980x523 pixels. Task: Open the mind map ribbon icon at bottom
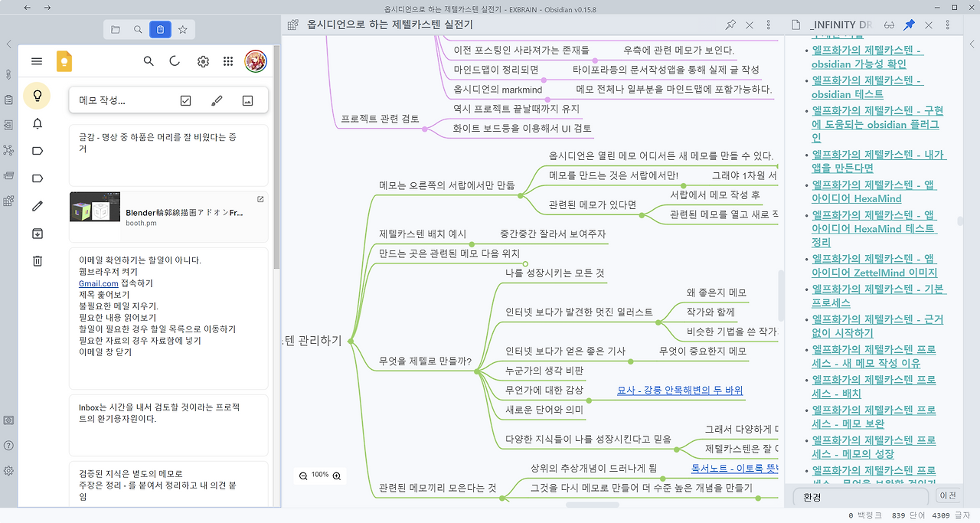8,201
